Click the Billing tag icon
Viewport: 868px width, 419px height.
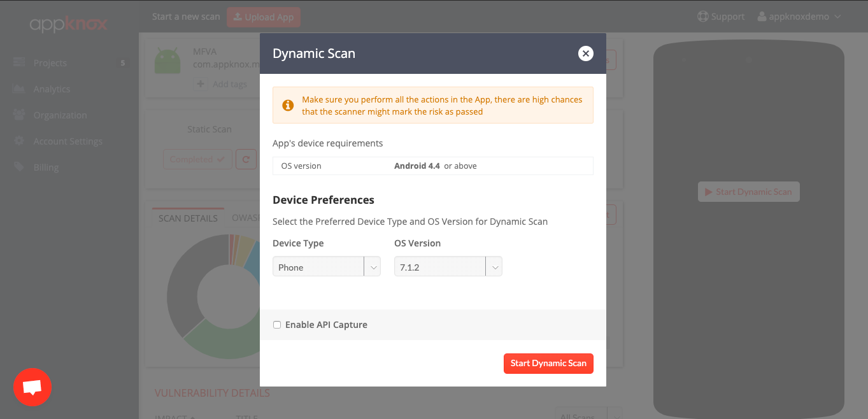pos(19,167)
